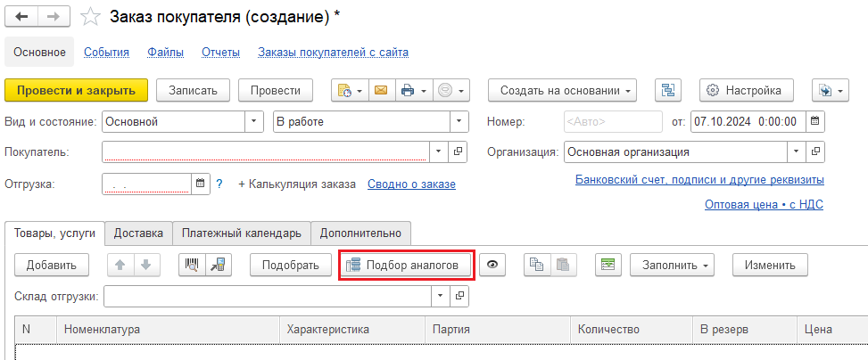This screenshot has width=868, height=360.
Task: Click the data collection terminal icon
Action: [217, 265]
